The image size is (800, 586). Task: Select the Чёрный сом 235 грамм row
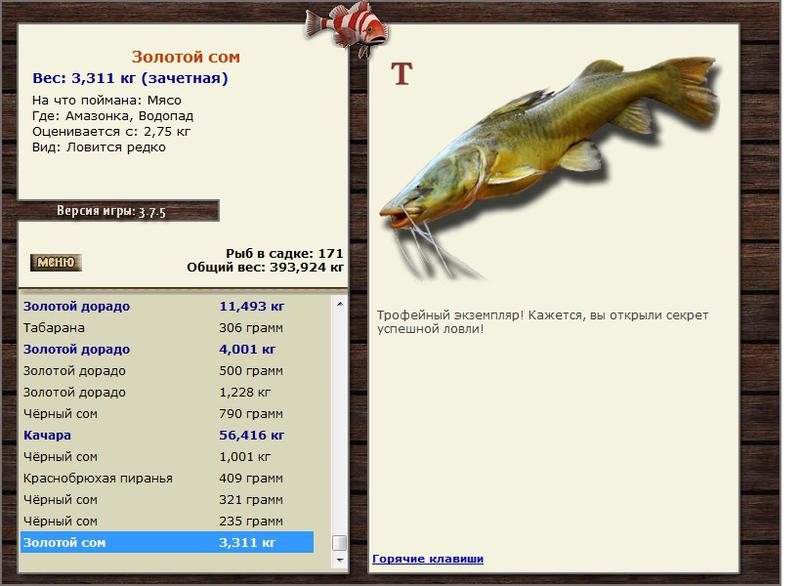pyautogui.click(x=167, y=521)
